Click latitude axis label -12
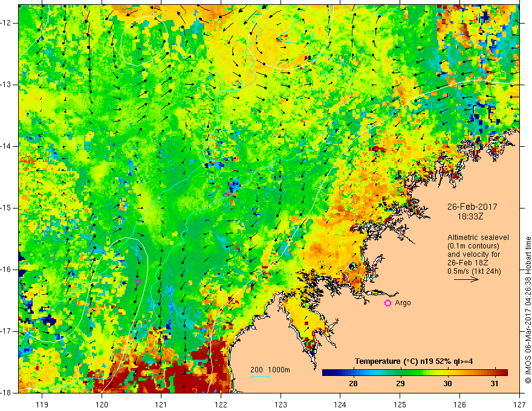 [x=7, y=23]
